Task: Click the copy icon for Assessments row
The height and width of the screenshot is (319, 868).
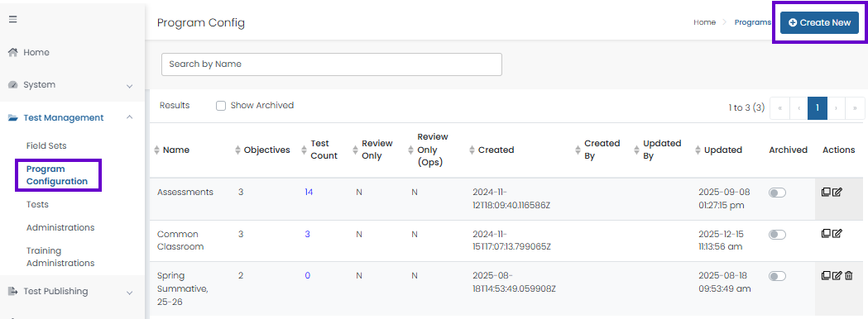Action: (x=826, y=193)
